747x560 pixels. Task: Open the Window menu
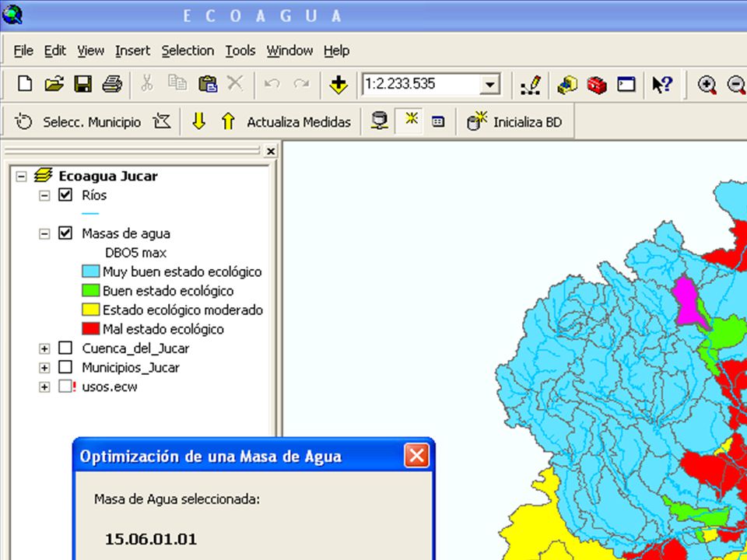tap(289, 51)
